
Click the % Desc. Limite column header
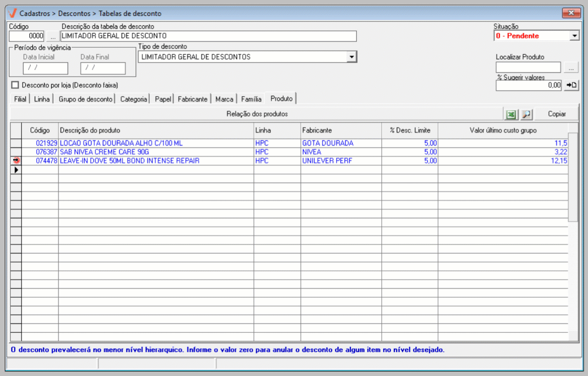point(409,130)
